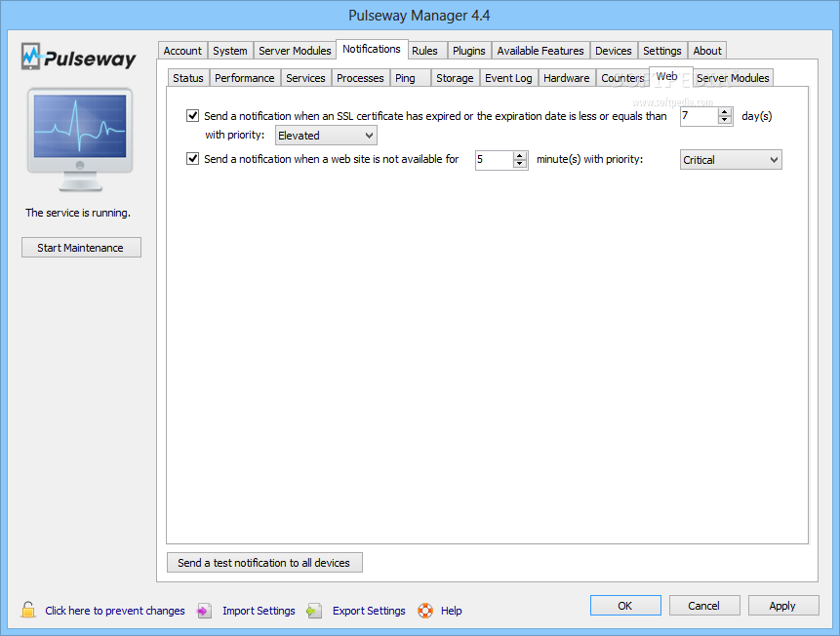Click the Help lifebuoy icon
840x636 pixels.
tap(425, 611)
